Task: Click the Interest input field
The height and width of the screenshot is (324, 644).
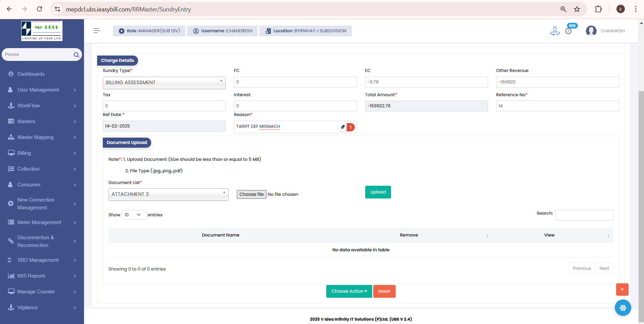Action: point(295,106)
